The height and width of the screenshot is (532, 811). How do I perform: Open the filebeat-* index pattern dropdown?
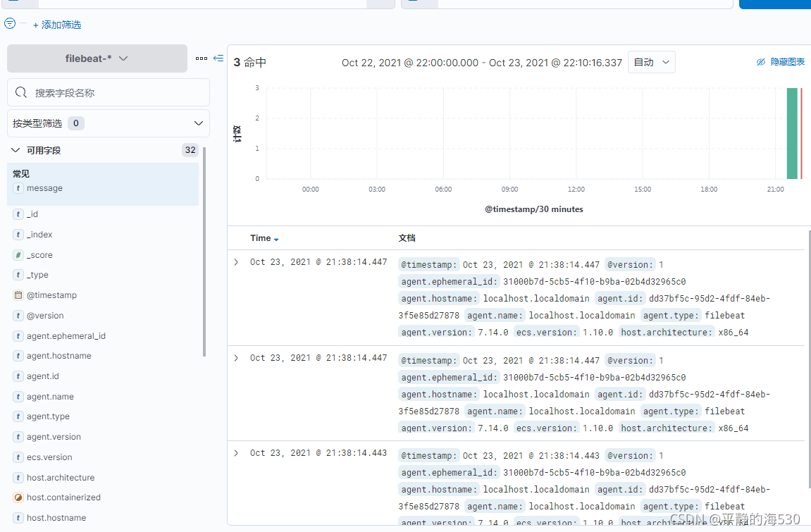(x=97, y=58)
